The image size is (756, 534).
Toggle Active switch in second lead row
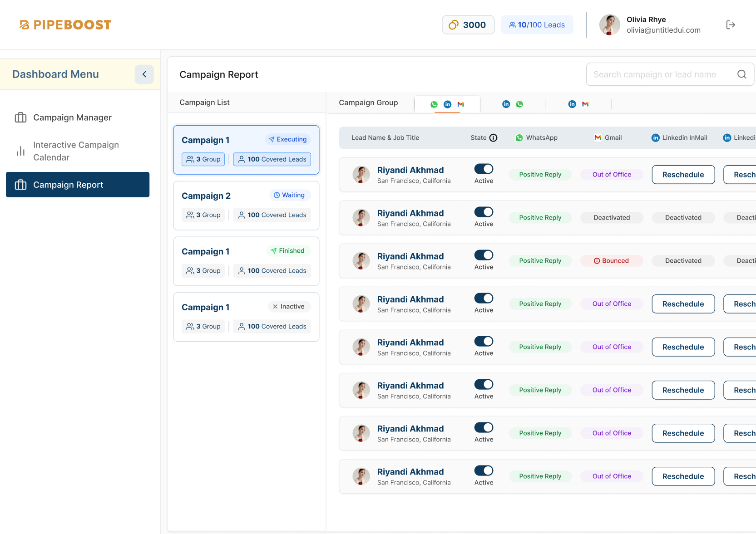tap(484, 212)
